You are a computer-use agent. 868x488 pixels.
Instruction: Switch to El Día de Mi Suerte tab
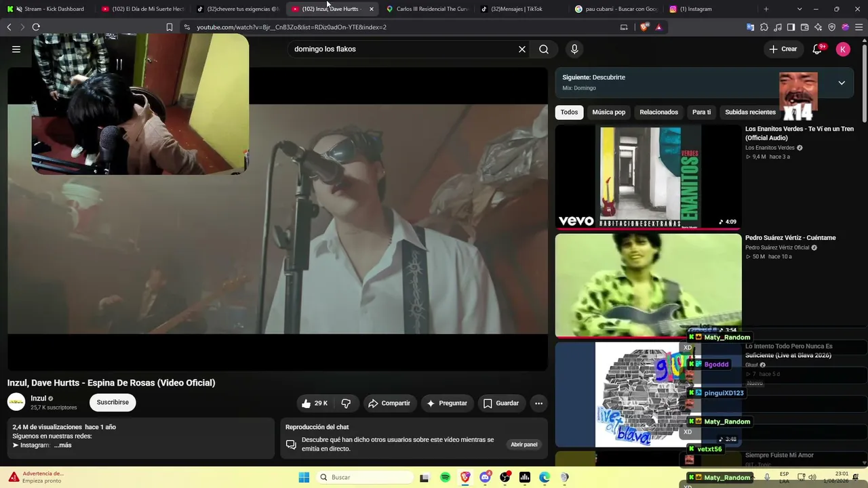(142, 9)
